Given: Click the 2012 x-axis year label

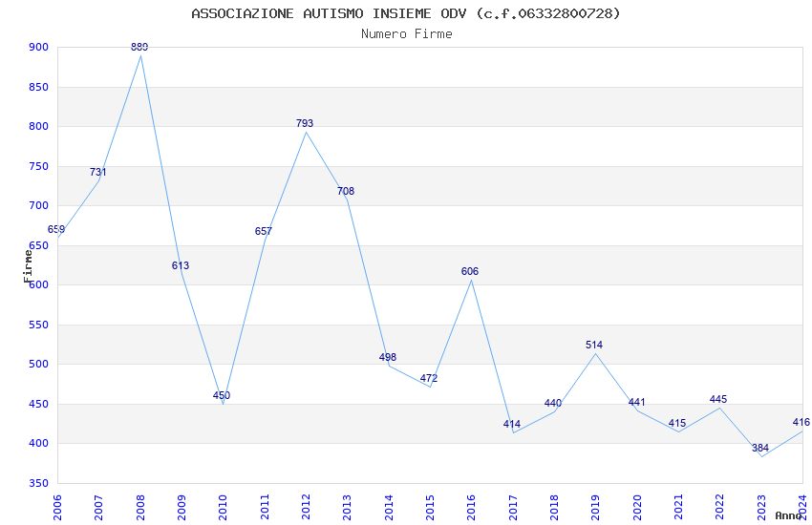Looking at the screenshot, I should coord(306,507).
